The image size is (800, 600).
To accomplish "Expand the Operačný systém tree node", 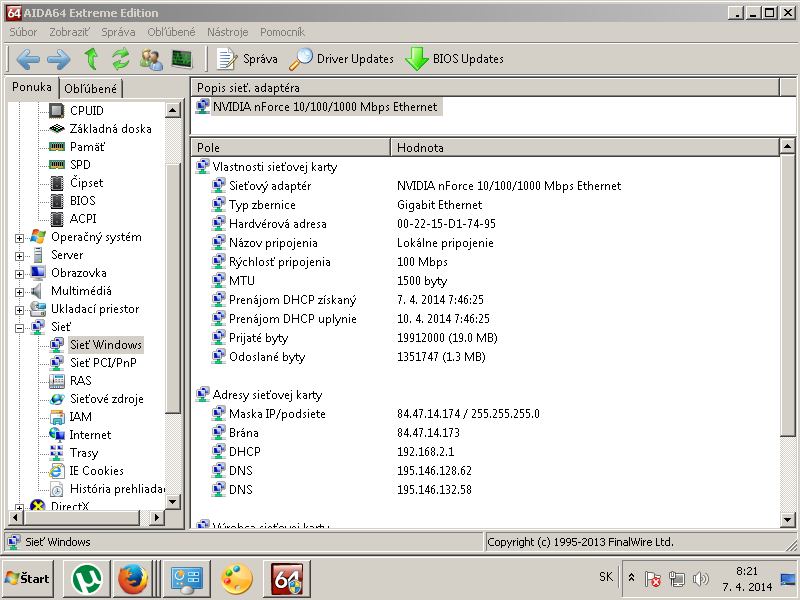I will pos(19,238).
